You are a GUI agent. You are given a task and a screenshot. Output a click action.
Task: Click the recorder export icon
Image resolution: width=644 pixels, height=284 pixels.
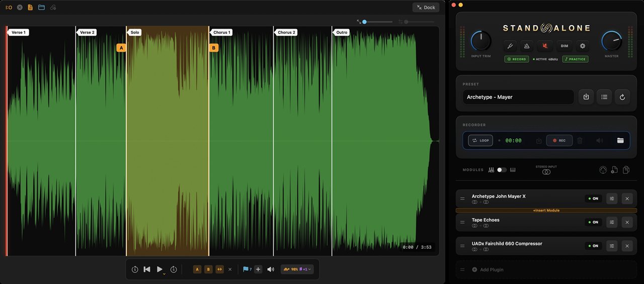[x=539, y=141]
